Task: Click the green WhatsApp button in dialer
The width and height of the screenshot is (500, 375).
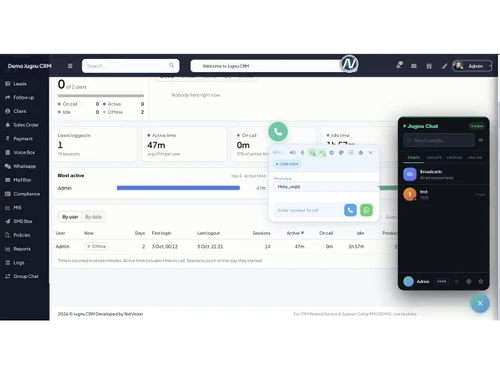Action: [366, 210]
